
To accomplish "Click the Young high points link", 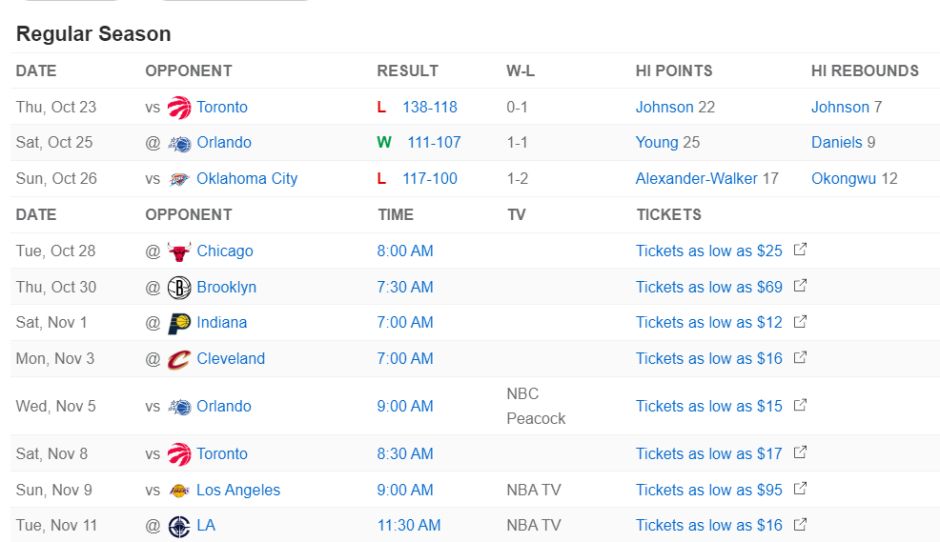I will pos(657,143).
